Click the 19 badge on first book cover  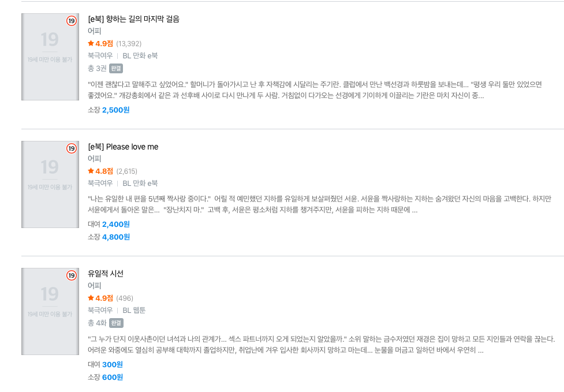[x=72, y=21]
